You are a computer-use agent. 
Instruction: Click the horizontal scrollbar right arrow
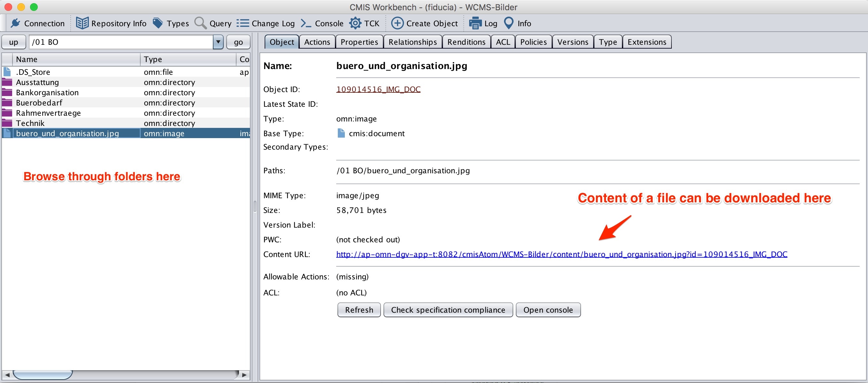click(x=244, y=375)
